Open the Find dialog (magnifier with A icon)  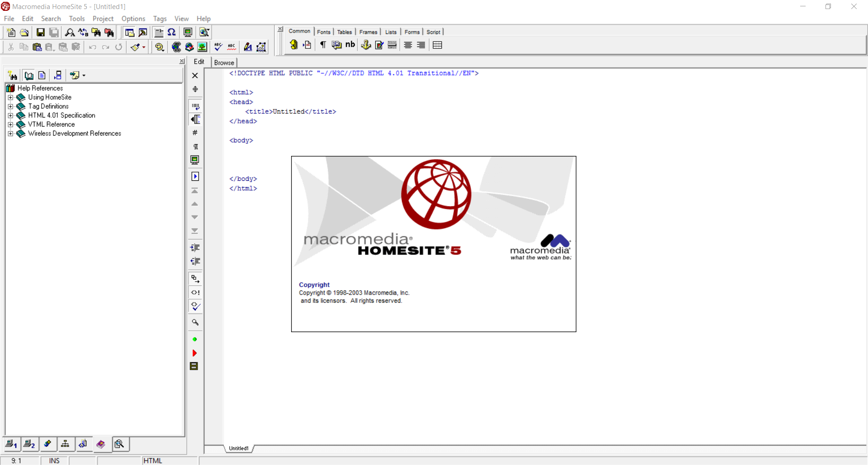(x=70, y=33)
